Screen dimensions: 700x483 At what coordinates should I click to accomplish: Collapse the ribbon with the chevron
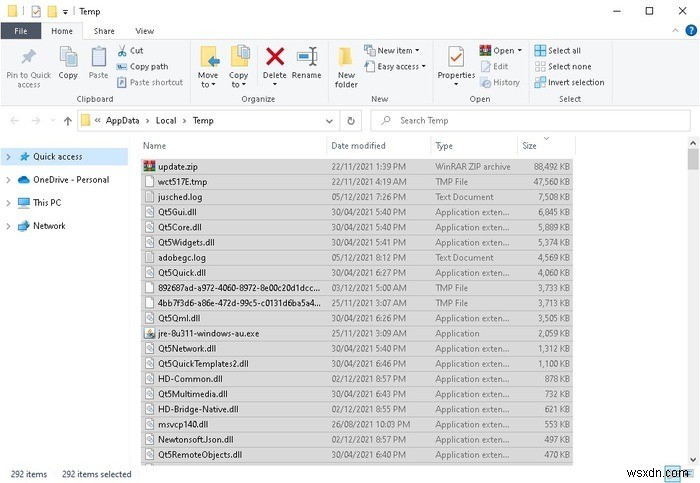click(x=675, y=30)
